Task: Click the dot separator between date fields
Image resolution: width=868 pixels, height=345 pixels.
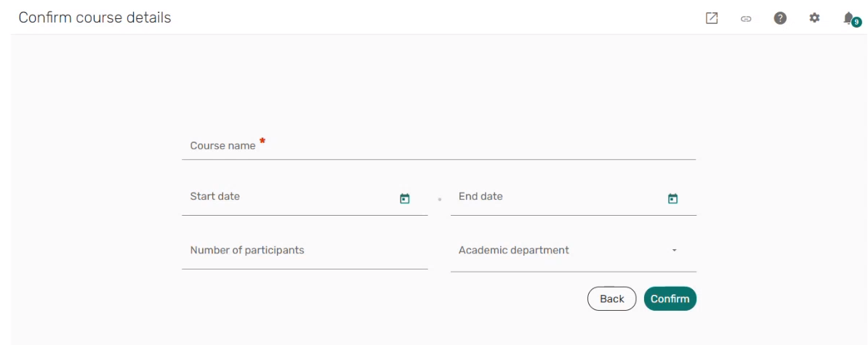Action: [x=439, y=199]
